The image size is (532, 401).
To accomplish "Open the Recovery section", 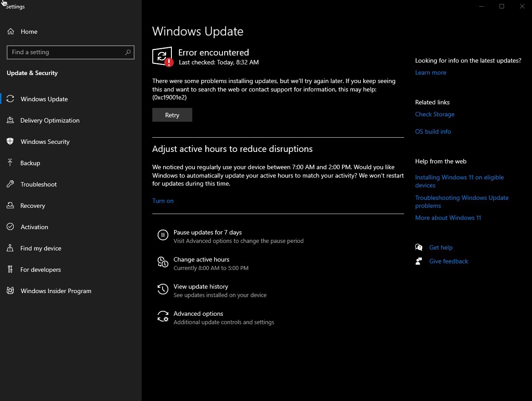I will point(71,206).
